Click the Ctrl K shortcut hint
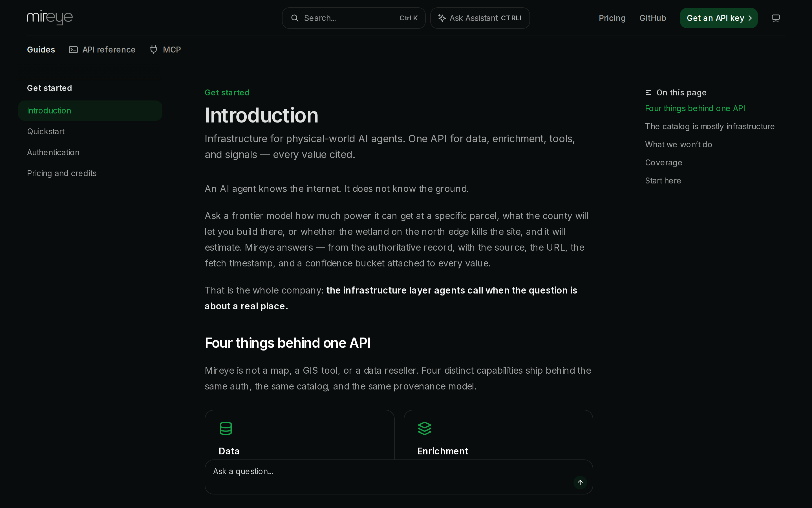The width and height of the screenshot is (812, 508). tap(408, 18)
